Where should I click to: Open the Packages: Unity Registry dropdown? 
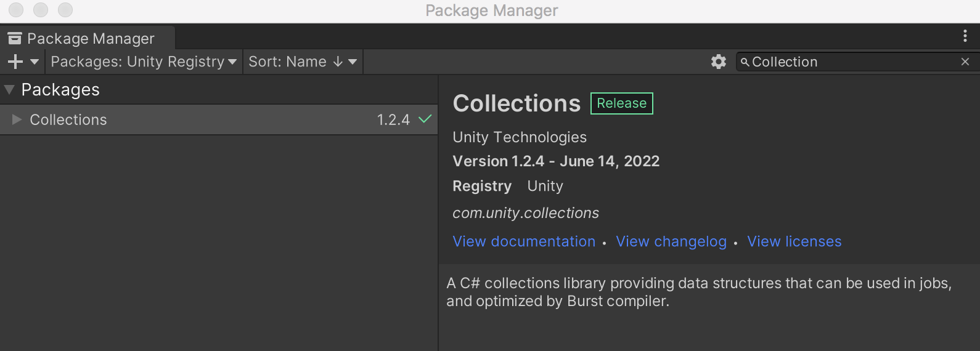tap(144, 62)
